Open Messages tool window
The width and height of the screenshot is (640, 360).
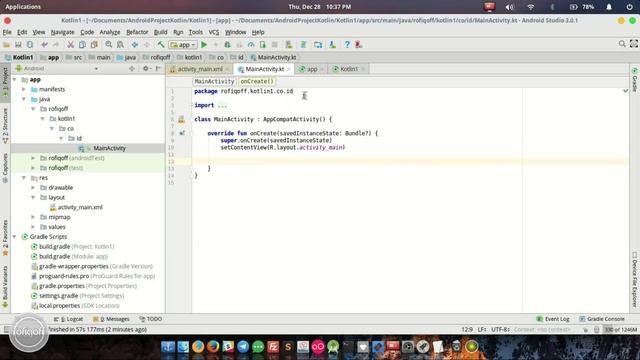tap(111, 319)
